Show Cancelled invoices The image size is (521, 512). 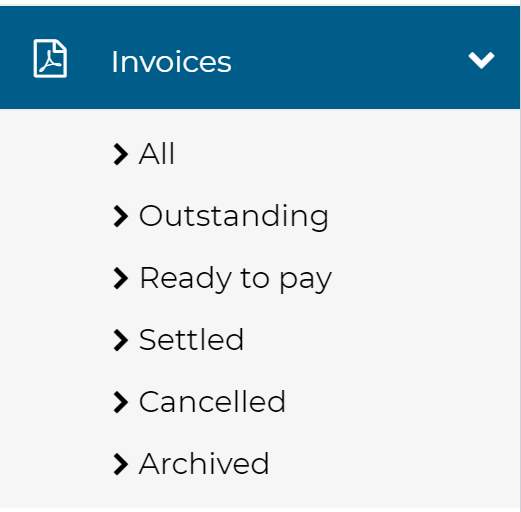212,402
